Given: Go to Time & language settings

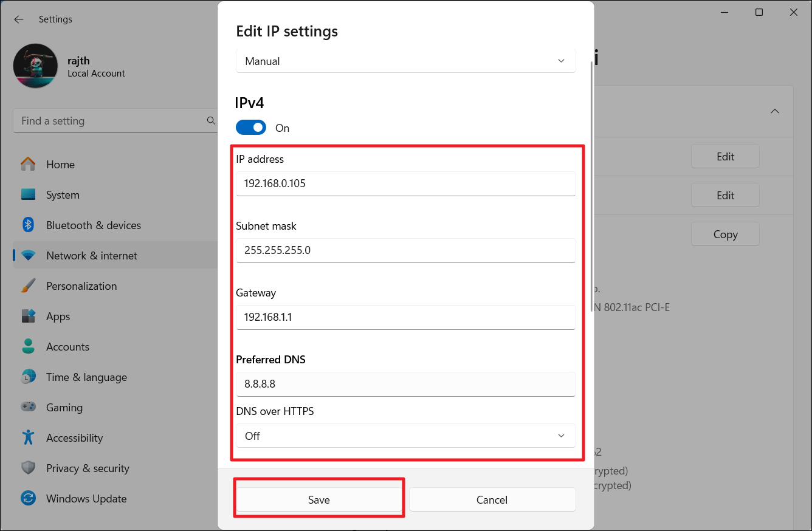Looking at the screenshot, I should 86,377.
